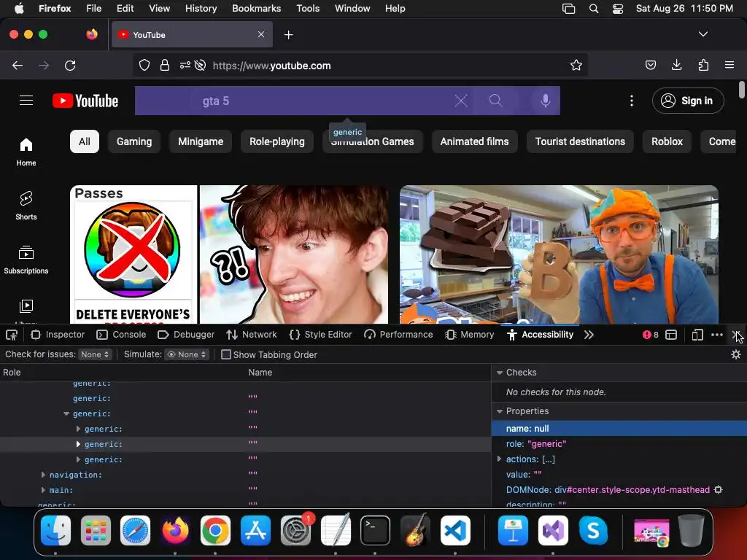Open Style Editor tab
The height and width of the screenshot is (560, 747).
321,335
